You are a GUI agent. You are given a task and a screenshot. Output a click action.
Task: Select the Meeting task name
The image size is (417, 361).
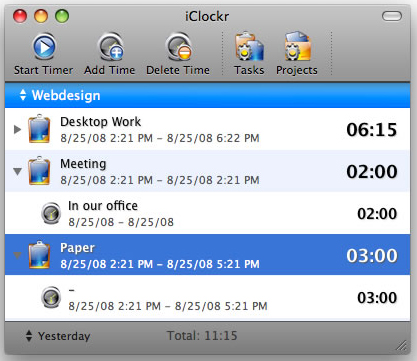83,164
